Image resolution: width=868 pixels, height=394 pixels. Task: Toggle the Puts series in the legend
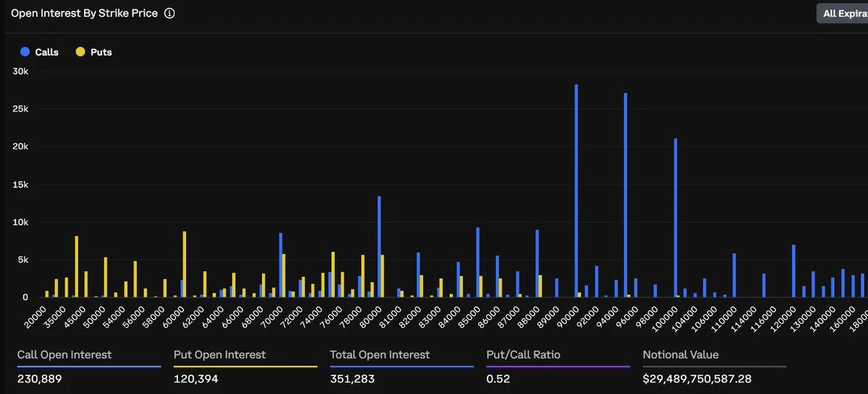click(93, 52)
